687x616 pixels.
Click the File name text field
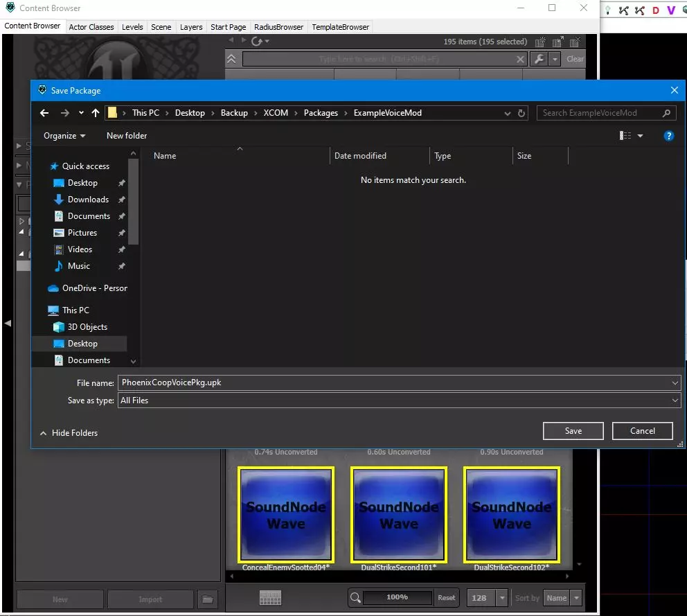pyautogui.click(x=395, y=382)
